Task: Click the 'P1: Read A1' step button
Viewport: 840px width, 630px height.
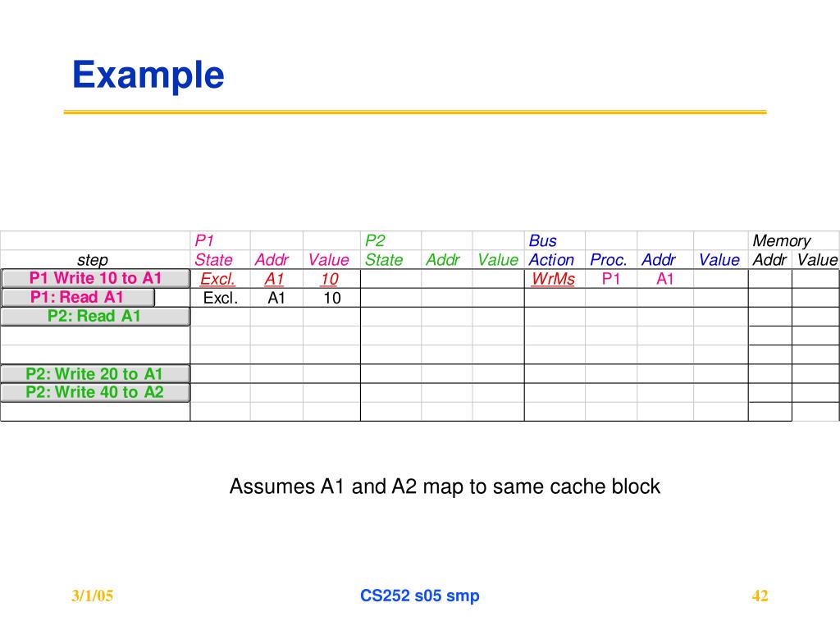Action: pyautogui.click(x=78, y=297)
